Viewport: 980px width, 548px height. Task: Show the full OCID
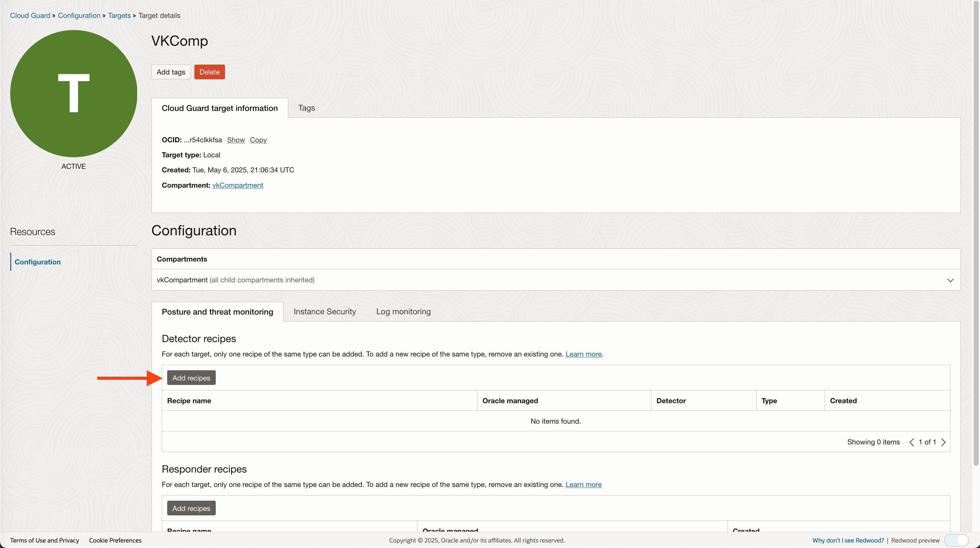pos(236,140)
